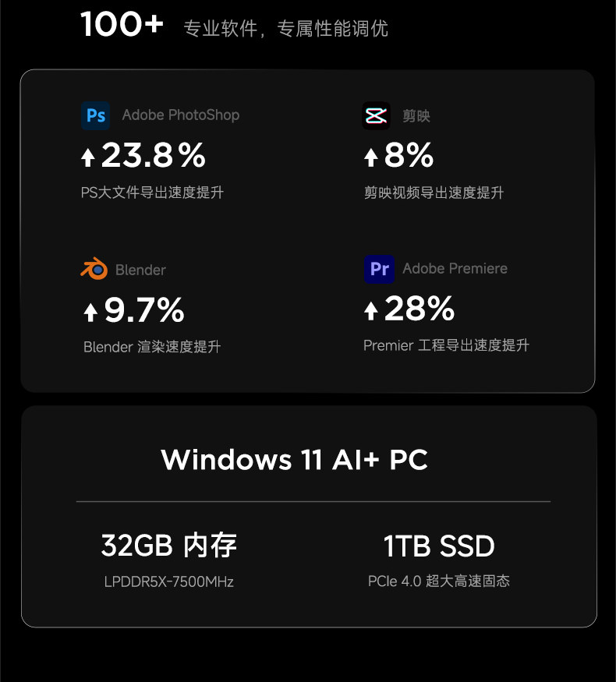This screenshot has height=682, width=616.
Task: Select the "Adobe Premiere" name label
Action: tap(455, 269)
